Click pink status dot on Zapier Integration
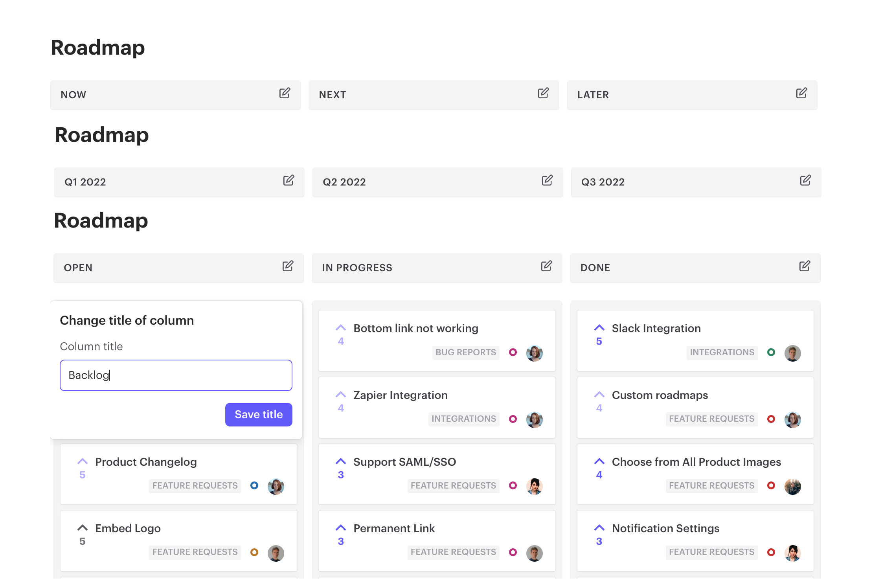Viewport: 871px width, 588px height. click(513, 419)
